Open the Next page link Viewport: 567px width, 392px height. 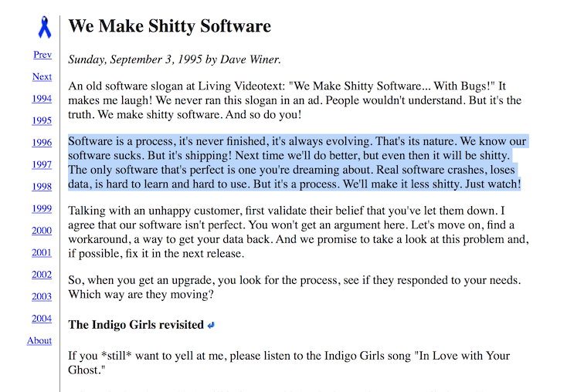point(42,76)
